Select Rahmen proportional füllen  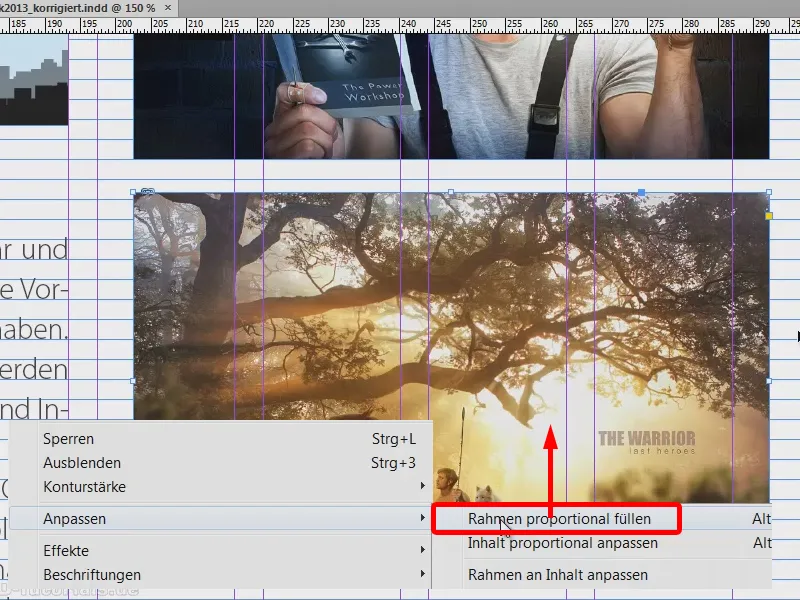[559, 519]
